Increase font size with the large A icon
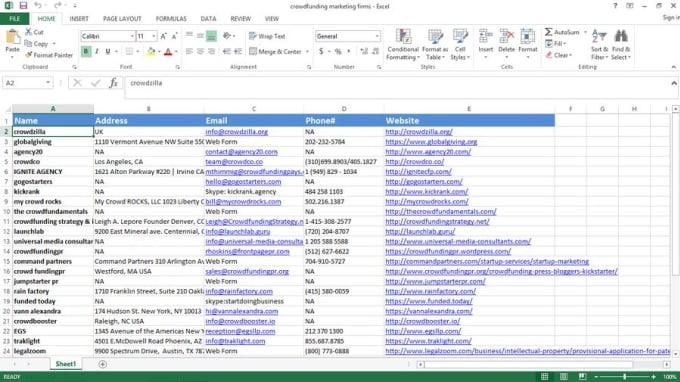Screen dimensions: 680x382 pos(163,36)
